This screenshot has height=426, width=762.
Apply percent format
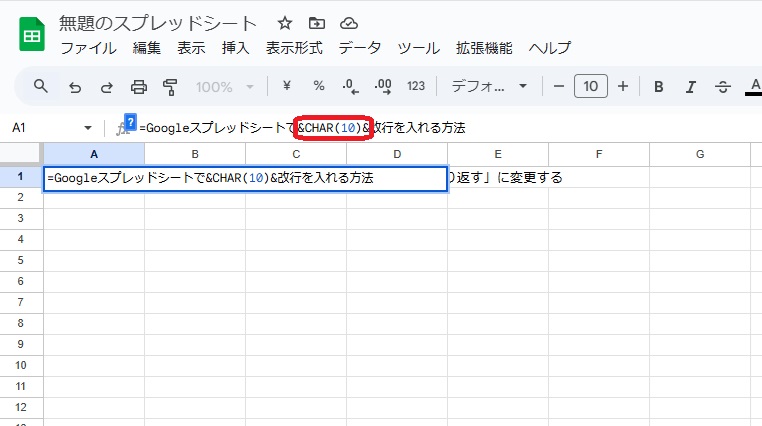click(319, 86)
